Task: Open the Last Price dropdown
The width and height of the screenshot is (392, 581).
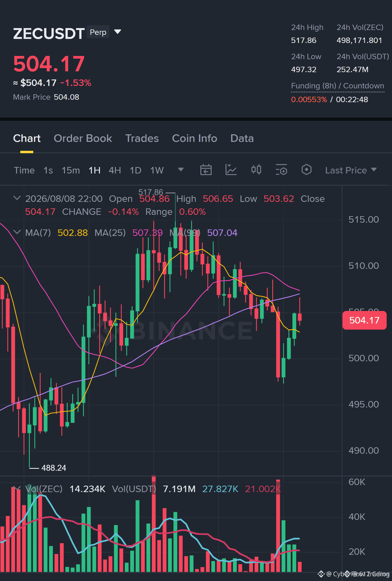Action: click(x=351, y=170)
